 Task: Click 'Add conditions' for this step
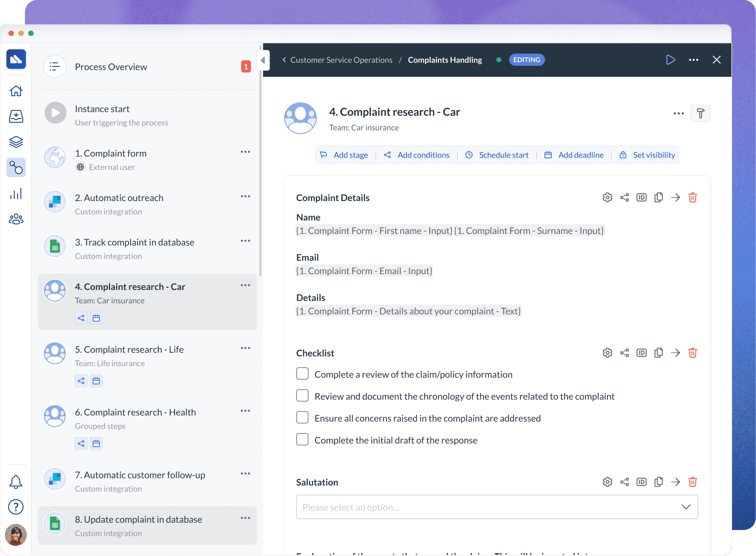click(423, 155)
